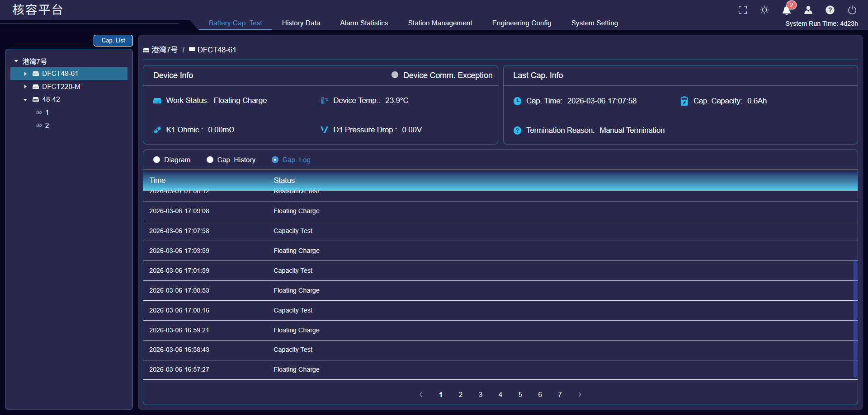Click the power logout icon
The width and height of the screenshot is (868, 415).
pos(852,10)
